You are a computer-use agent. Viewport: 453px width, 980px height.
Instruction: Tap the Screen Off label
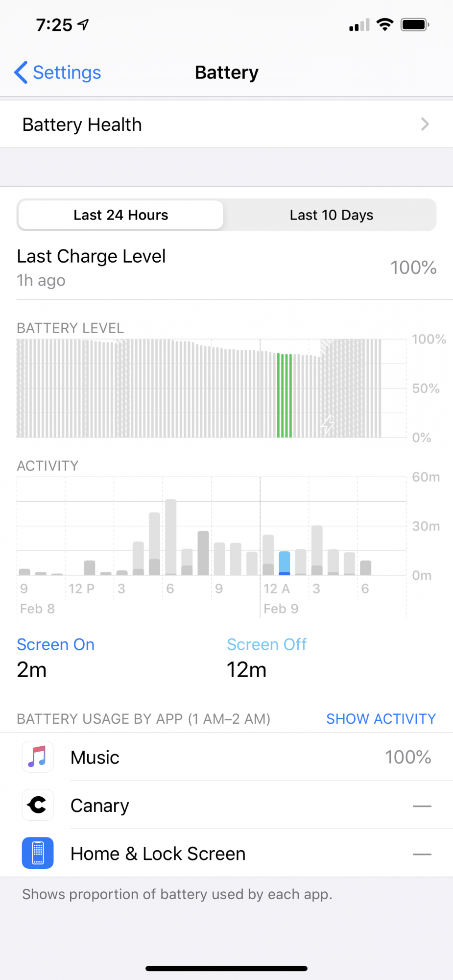pyautogui.click(x=267, y=645)
